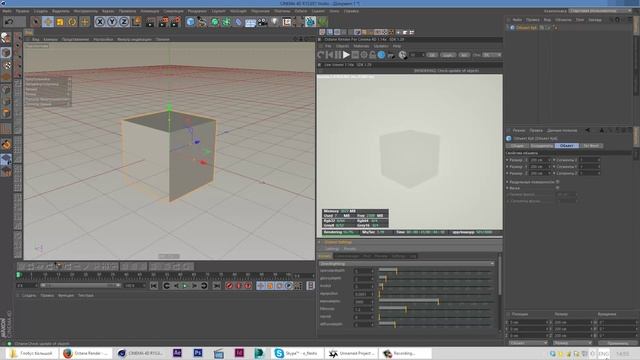640x360 pixels.
Task: Open Skype window from the taskbar
Action: (x=298, y=353)
